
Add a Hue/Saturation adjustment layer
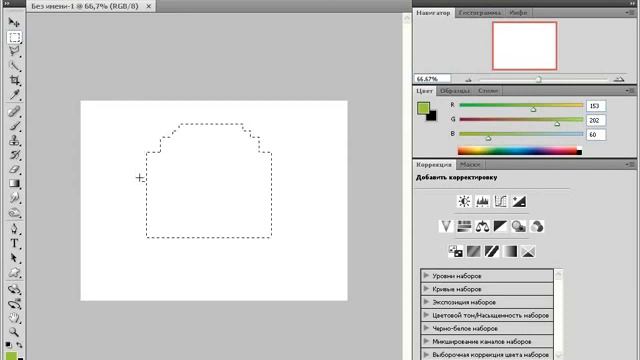[464, 226]
